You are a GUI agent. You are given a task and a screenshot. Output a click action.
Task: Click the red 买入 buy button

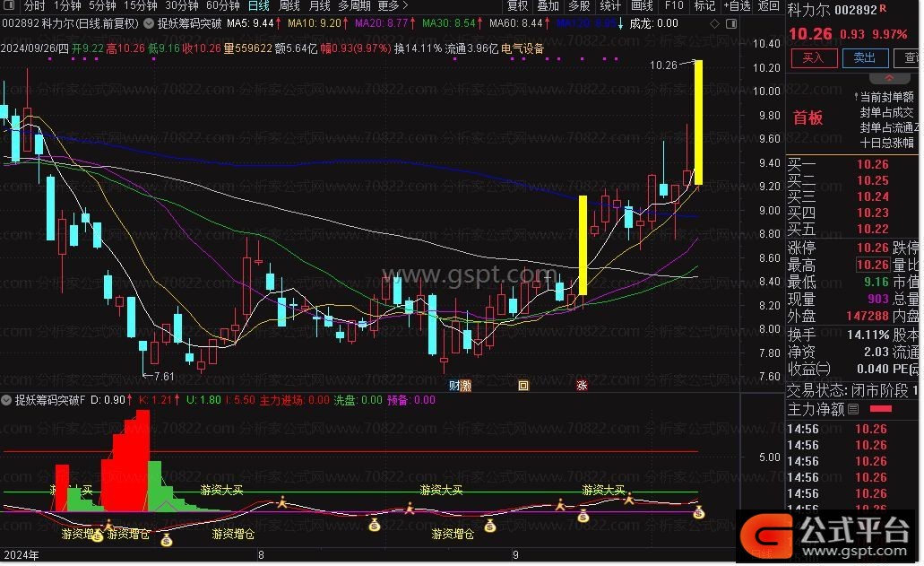814,57
